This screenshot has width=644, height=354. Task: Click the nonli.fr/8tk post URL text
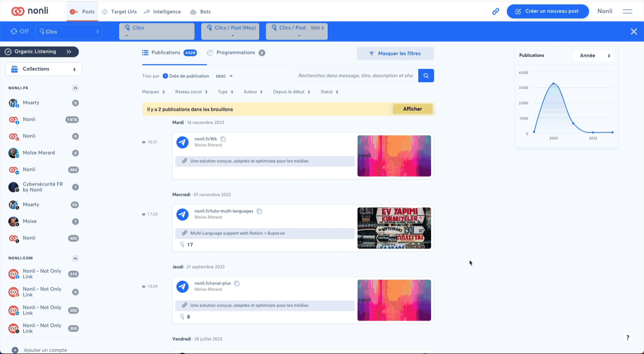click(206, 139)
